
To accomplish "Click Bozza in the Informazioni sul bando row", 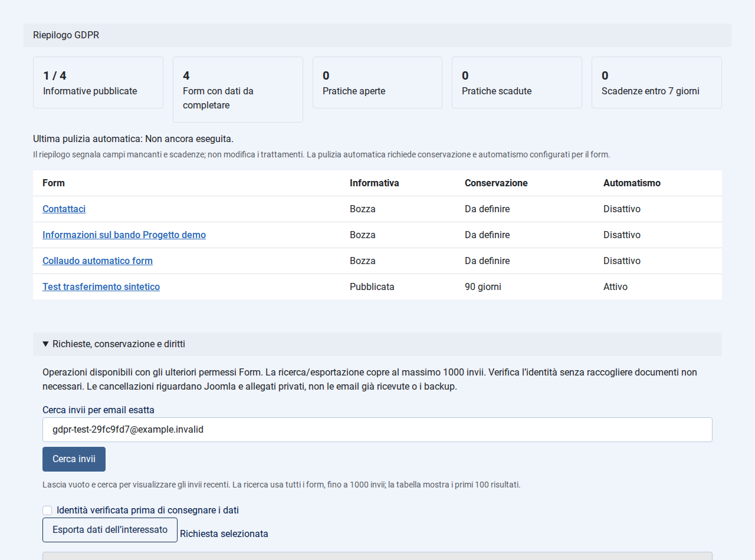I will click(363, 235).
